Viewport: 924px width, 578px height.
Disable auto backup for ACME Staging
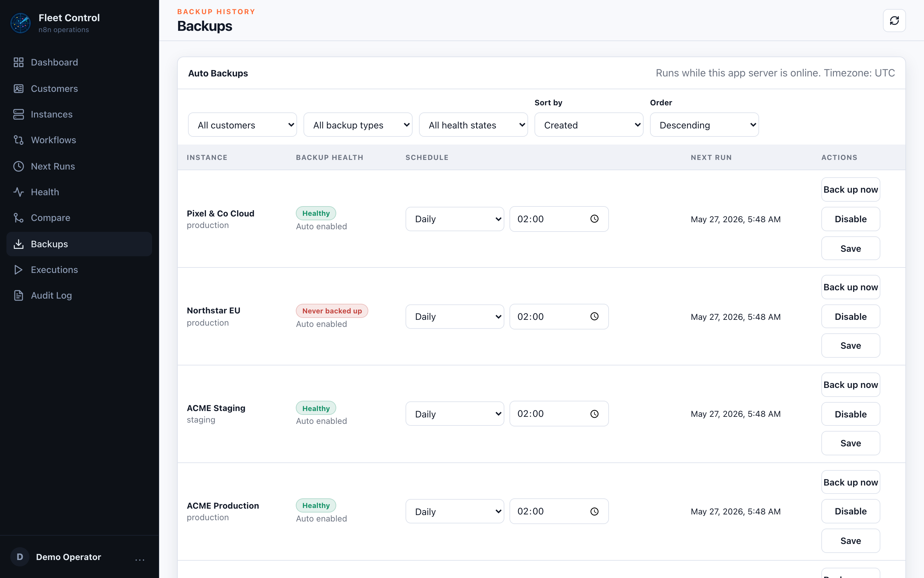tap(851, 414)
